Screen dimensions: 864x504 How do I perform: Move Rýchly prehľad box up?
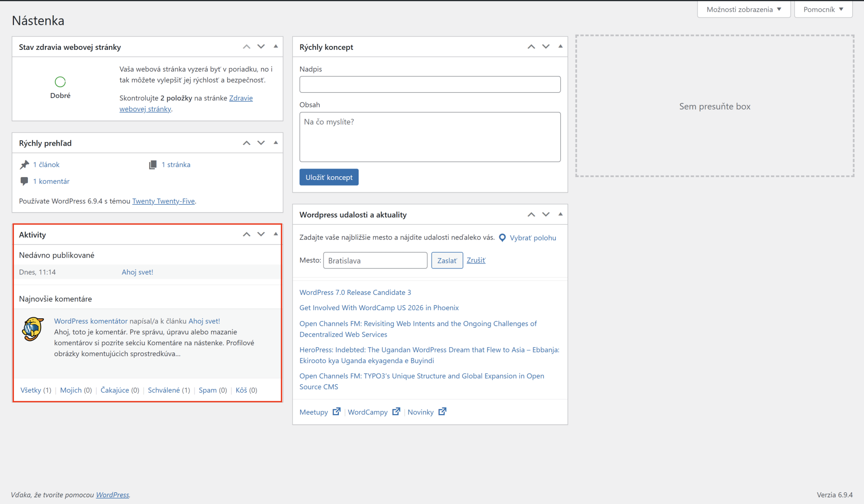pyautogui.click(x=247, y=143)
